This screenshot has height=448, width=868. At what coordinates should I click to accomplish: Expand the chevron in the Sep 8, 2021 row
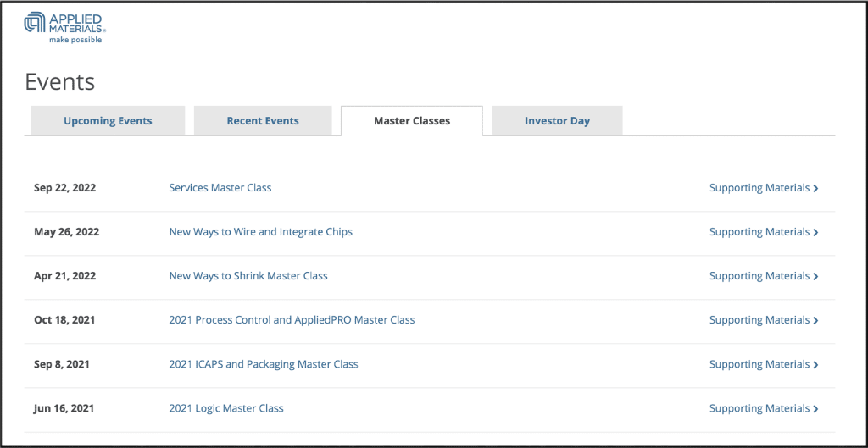[815, 365]
